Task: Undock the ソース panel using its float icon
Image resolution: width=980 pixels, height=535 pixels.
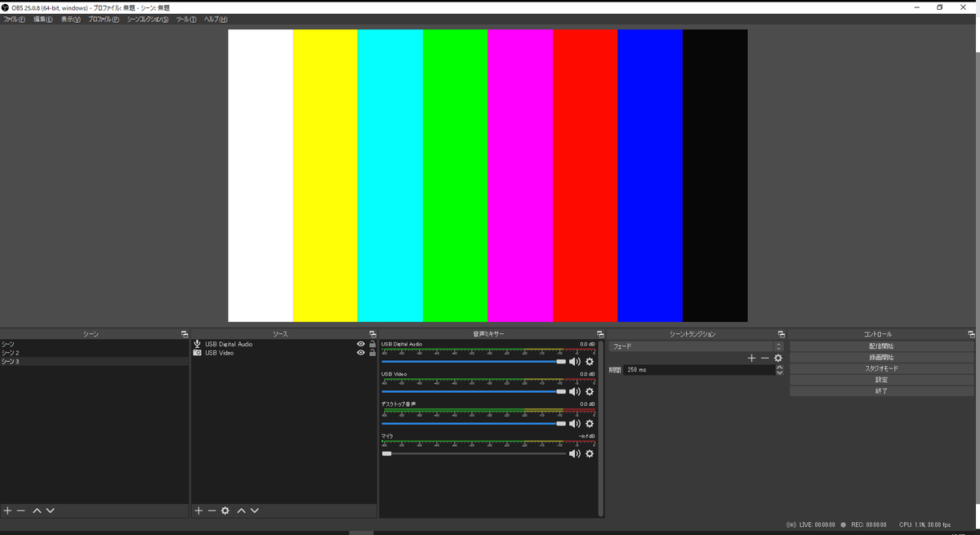Action: (372, 334)
